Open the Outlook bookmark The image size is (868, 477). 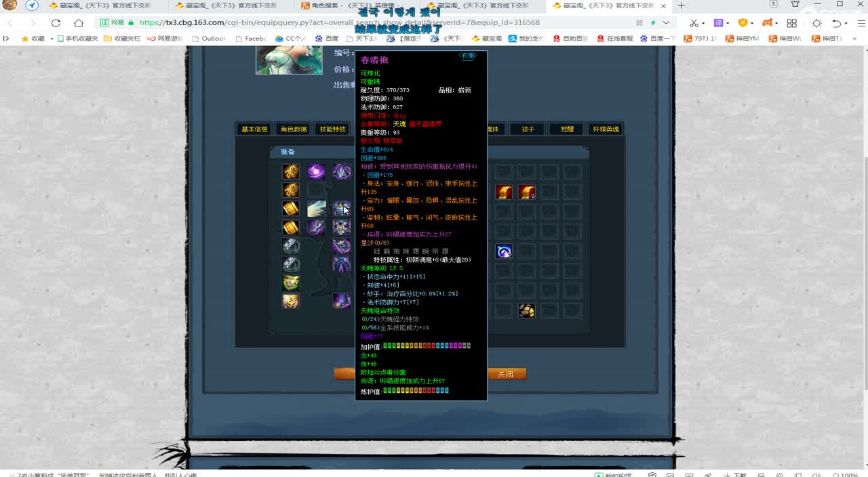point(210,39)
